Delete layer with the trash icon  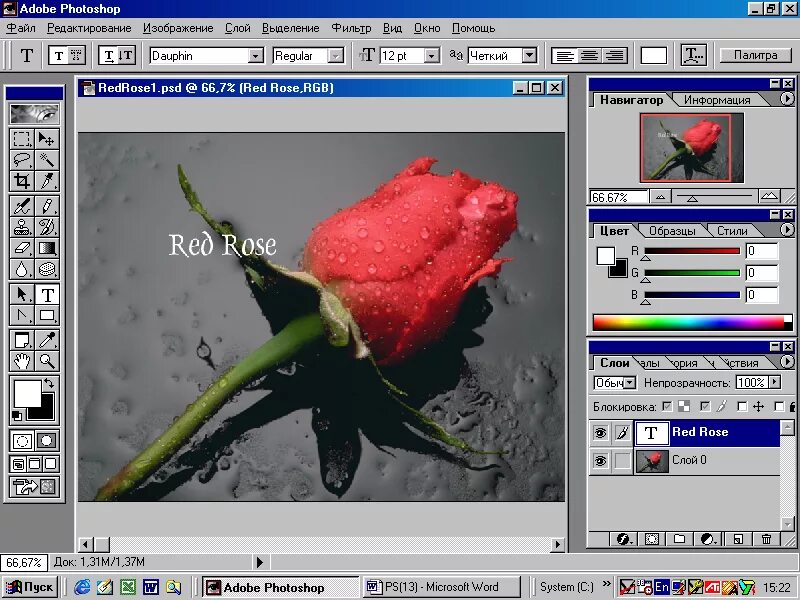click(766, 539)
